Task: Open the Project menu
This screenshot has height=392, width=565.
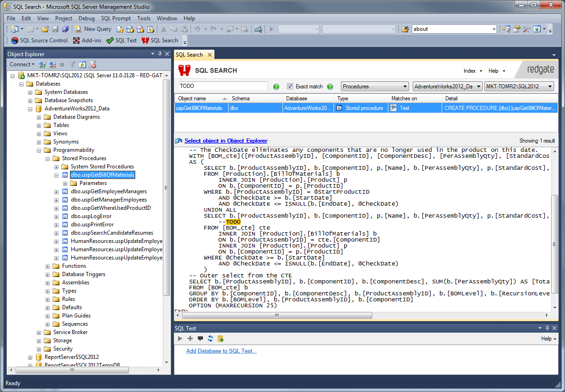Action: pos(63,18)
